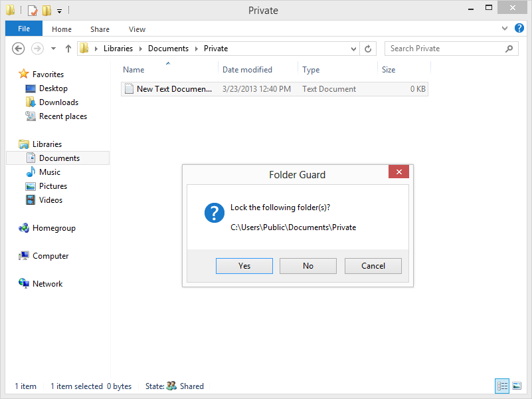Click the Search Private input field

pos(444,49)
